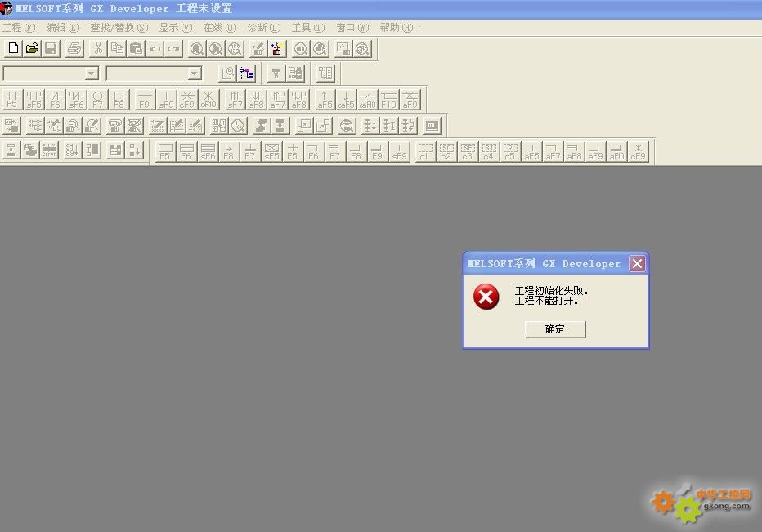This screenshot has height=532, width=762.
Task: Open the 查找/替换(S) menu
Action: (119, 28)
